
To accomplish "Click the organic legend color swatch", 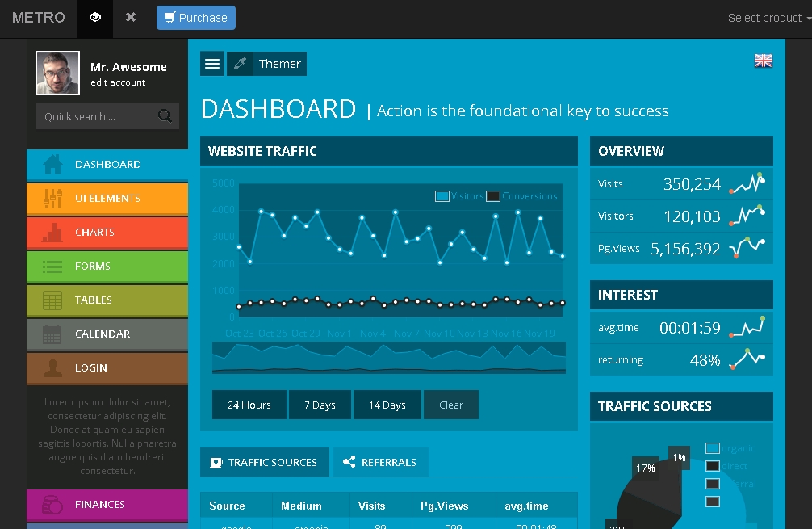I will (712, 448).
